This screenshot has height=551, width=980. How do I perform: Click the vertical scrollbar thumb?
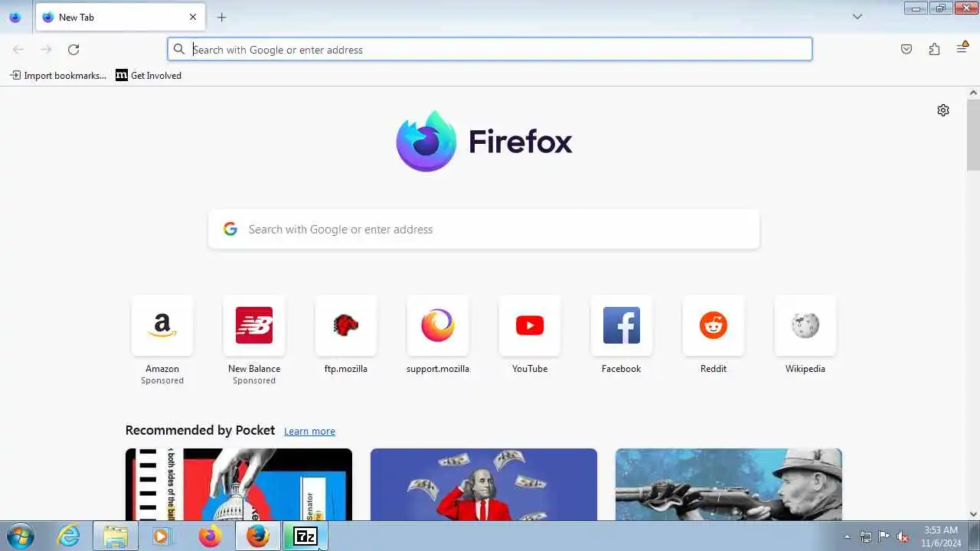pyautogui.click(x=973, y=135)
